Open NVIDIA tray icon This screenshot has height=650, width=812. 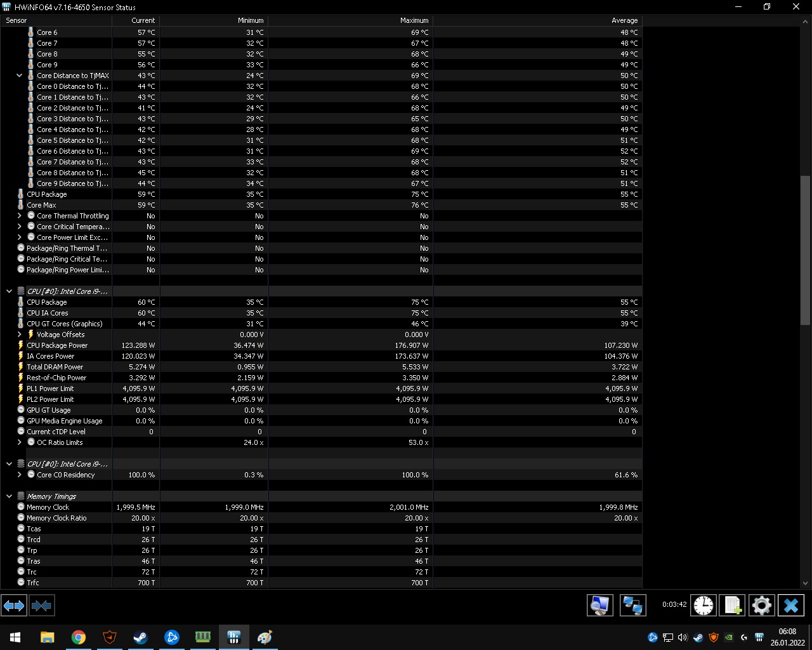coord(729,637)
